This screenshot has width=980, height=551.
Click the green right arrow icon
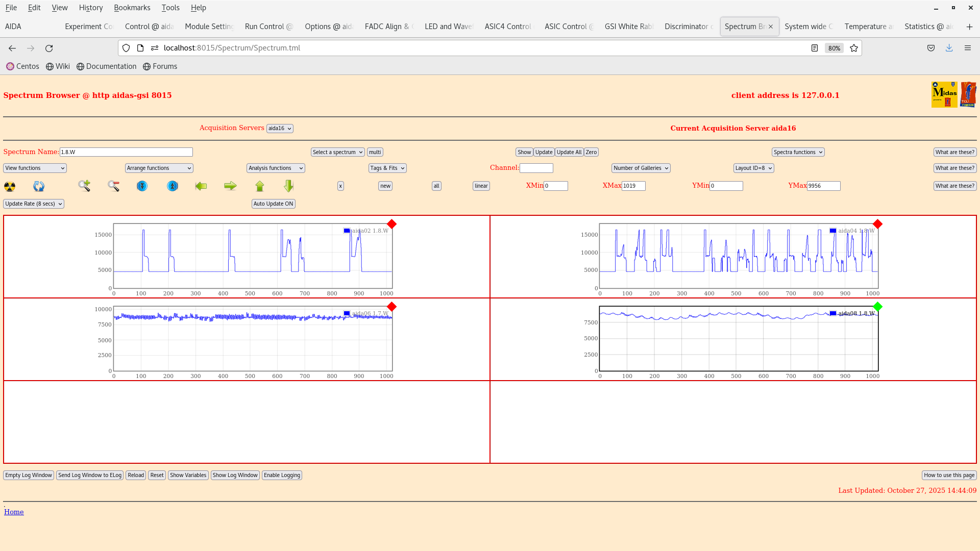[230, 186]
